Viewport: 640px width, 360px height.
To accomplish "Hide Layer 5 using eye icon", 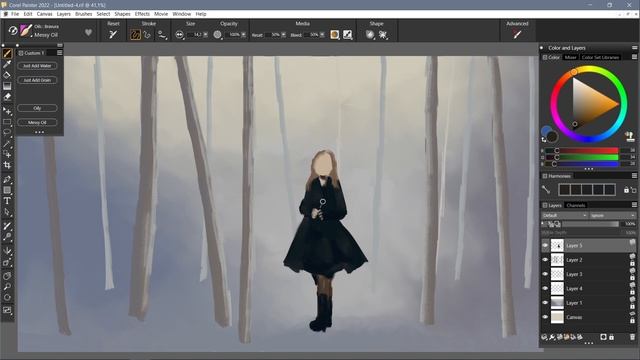I will pyautogui.click(x=545, y=245).
